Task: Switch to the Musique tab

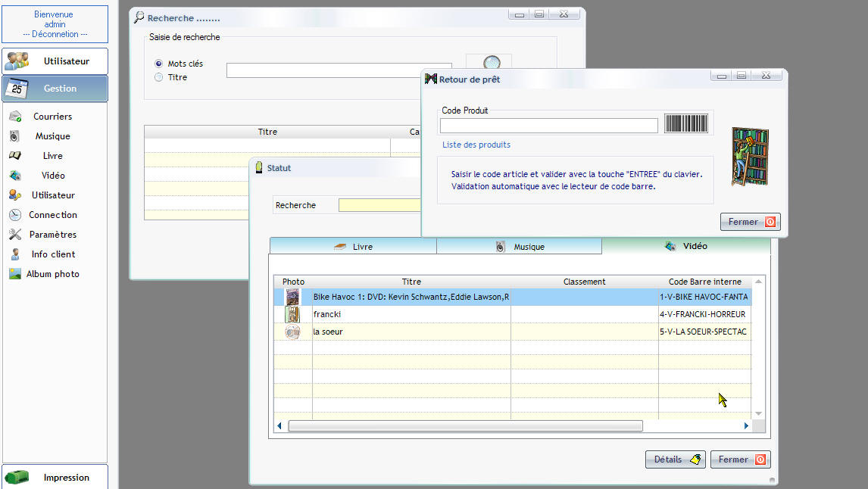Action: point(519,247)
